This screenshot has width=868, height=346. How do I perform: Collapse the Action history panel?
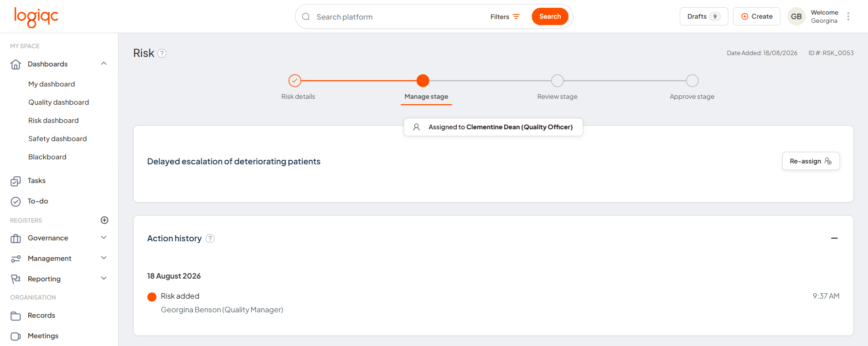pos(834,239)
